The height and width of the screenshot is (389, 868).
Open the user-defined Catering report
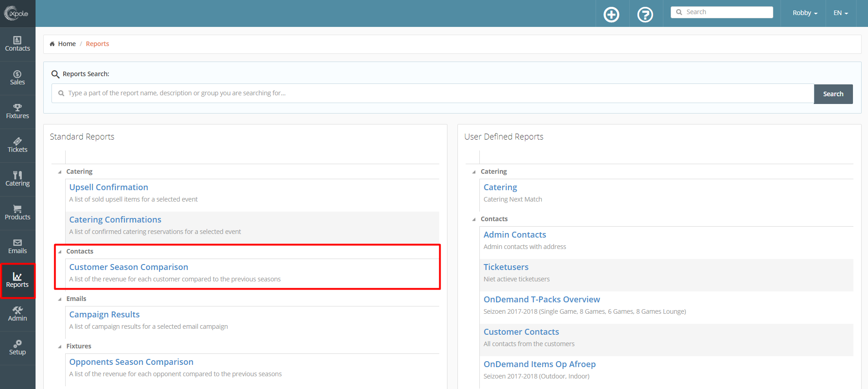coord(500,187)
